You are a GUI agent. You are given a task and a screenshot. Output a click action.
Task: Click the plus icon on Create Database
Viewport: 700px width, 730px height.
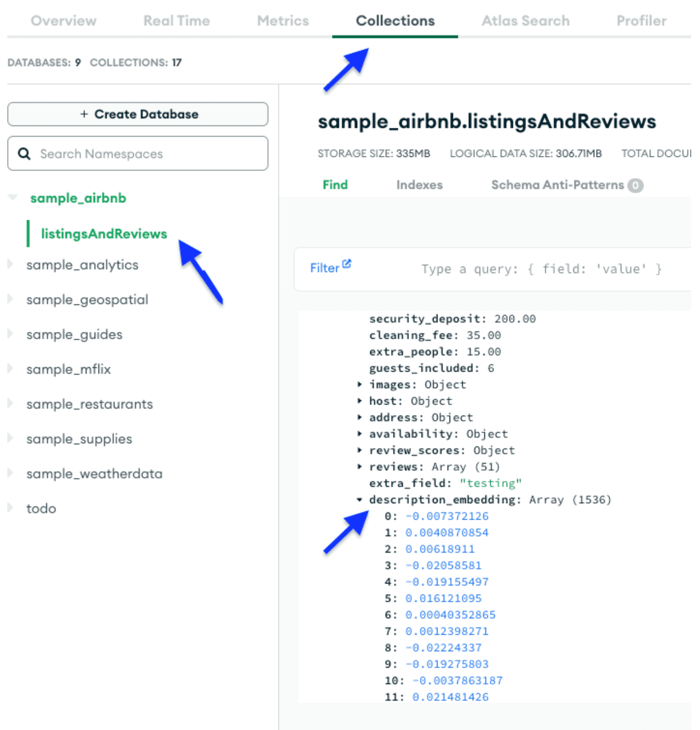85,114
